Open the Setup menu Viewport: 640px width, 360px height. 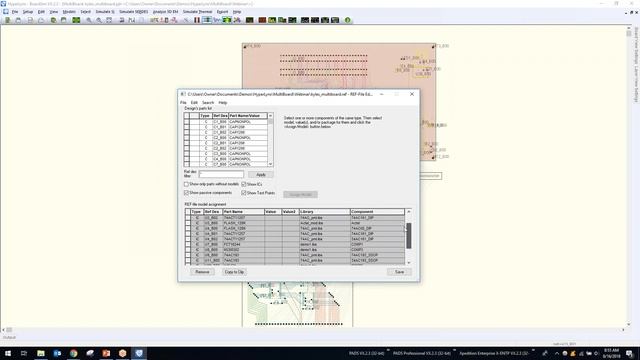28,12
